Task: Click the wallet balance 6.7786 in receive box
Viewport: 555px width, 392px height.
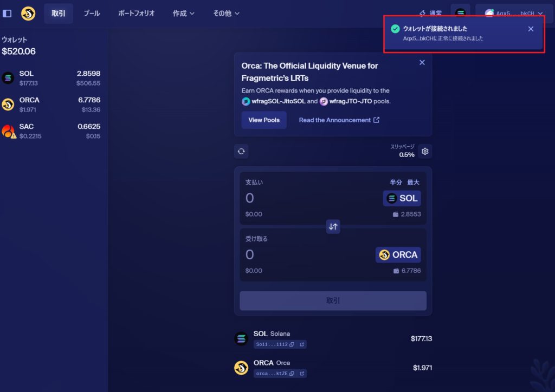Action: 411,271
